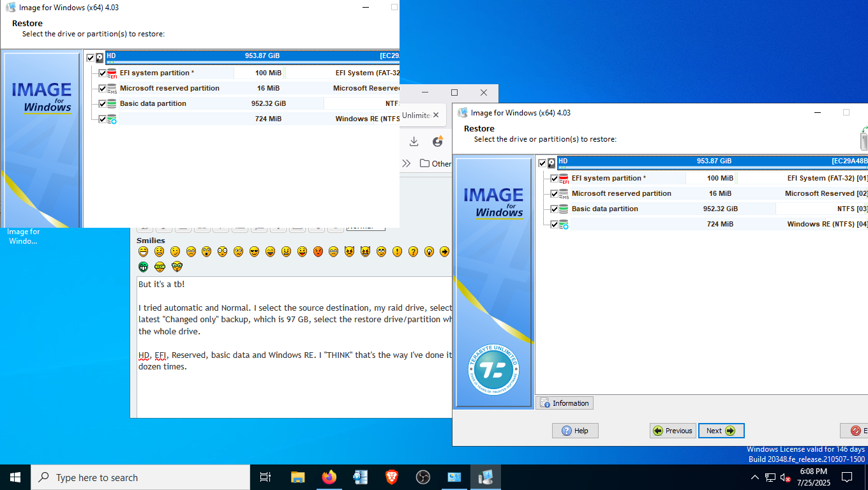Insert the Surprised open-mouth smiley
The image size is (868, 490).
[x=207, y=251]
